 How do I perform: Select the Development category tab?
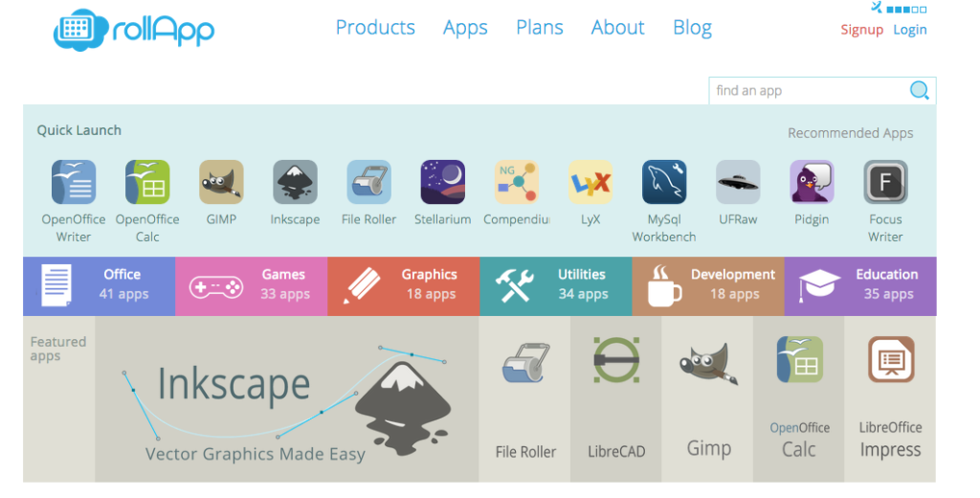708,286
